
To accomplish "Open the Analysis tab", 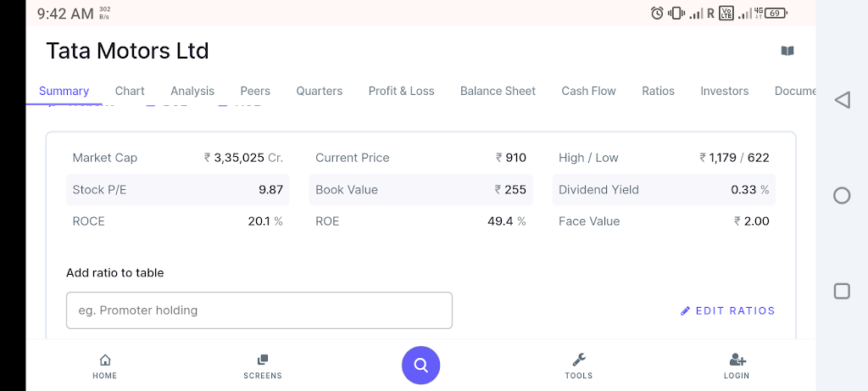I will [x=192, y=91].
